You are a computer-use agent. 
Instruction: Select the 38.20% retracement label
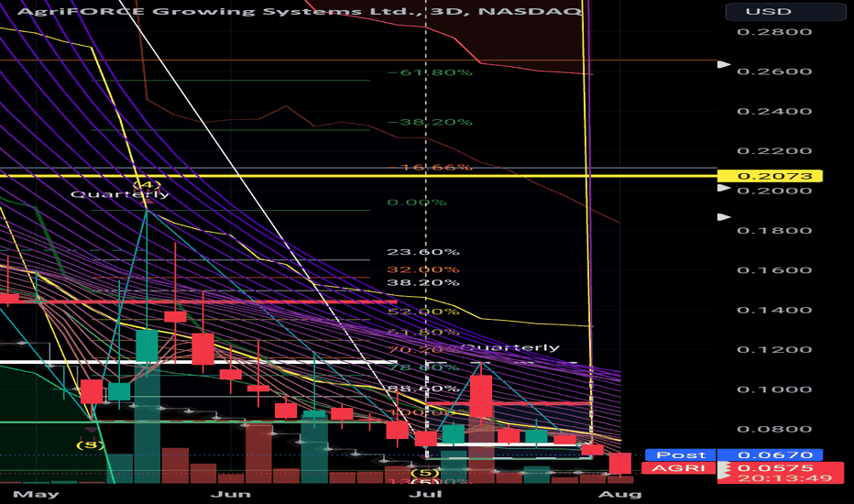[423, 282]
